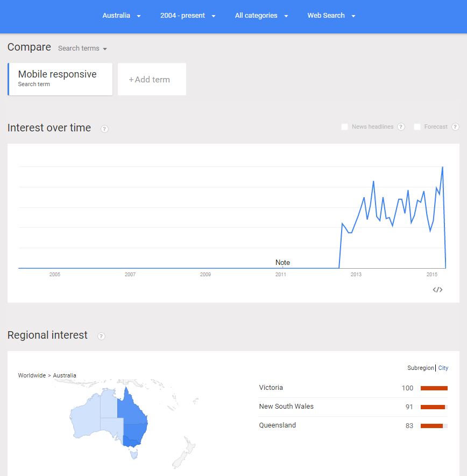467x476 pixels.
Task: Click the Note marker on the timeline
Action: point(282,262)
